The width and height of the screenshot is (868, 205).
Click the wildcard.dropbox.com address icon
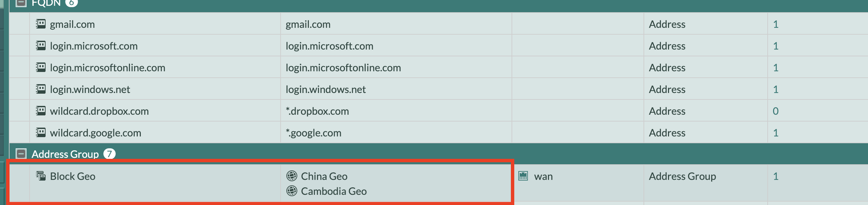click(x=41, y=111)
